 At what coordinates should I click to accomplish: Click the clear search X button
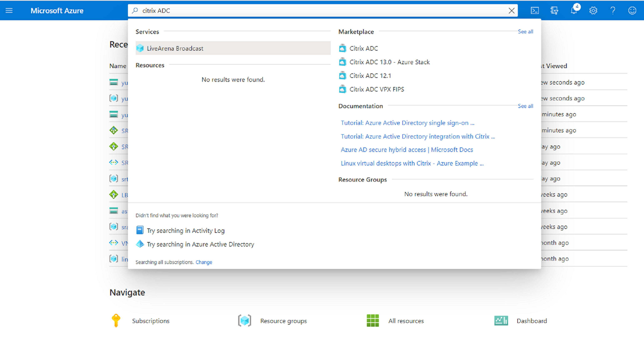click(512, 10)
